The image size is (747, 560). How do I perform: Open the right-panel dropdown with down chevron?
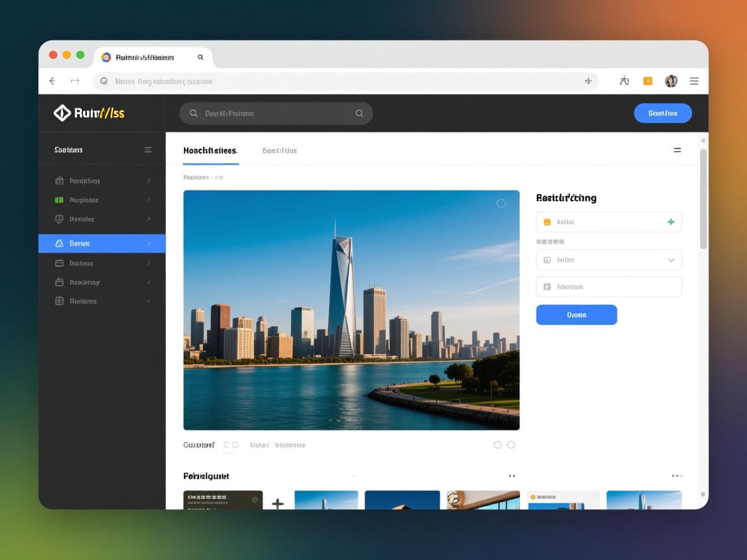[x=670, y=260]
